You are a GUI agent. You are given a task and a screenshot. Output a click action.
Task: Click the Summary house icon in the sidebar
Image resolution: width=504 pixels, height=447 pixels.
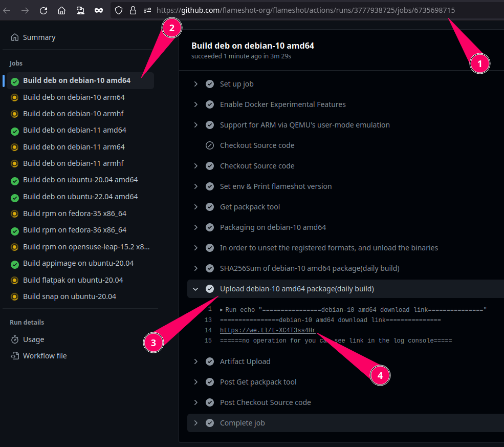click(15, 37)
